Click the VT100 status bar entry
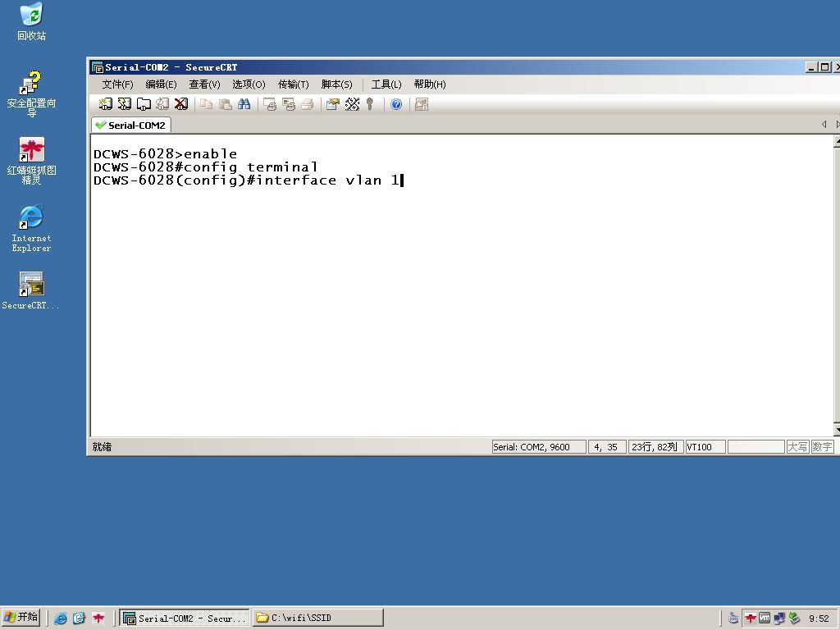The image size is (840, 630). (705, 447)
